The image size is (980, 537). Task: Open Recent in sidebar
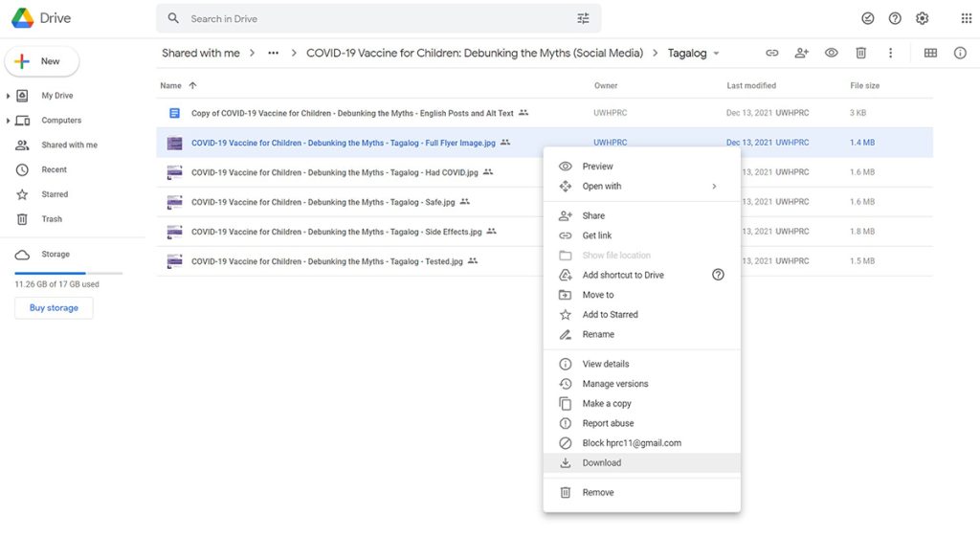click(x=54, y=169)
